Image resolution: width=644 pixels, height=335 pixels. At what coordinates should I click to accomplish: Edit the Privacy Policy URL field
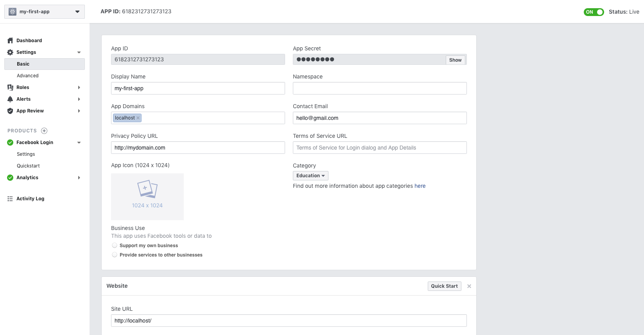click(x=198, y=148)
